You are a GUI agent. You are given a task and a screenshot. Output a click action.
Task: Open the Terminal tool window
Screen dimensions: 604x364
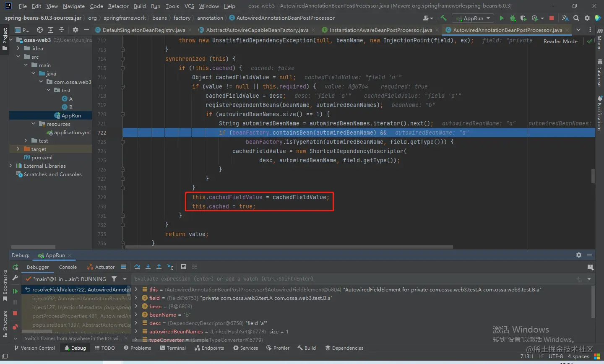click(172, 348)
